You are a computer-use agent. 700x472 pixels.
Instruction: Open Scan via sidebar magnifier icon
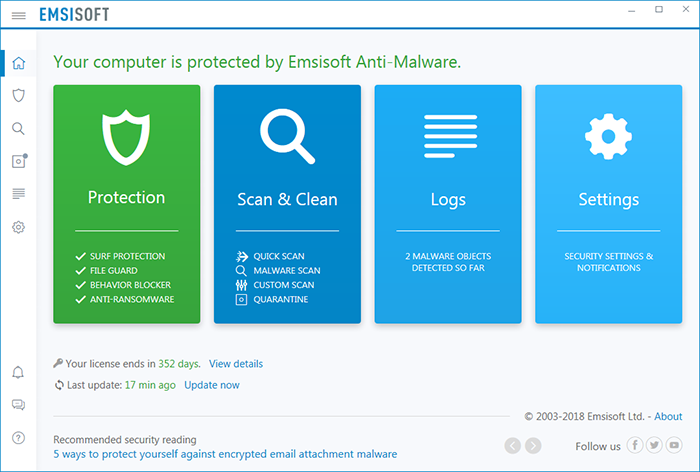[18, 129]
